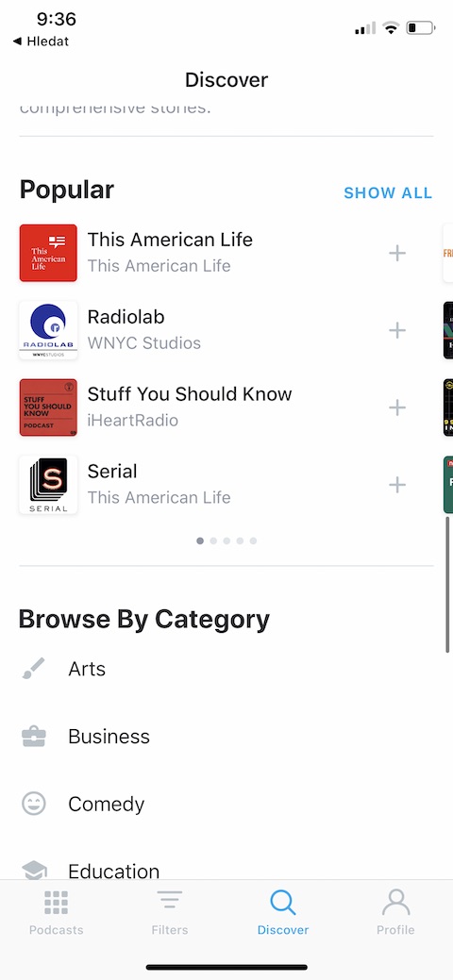The height and width of the screenshot is (980, 453).
Task: Select the Business briefcase icon
Action: point(34,737)
